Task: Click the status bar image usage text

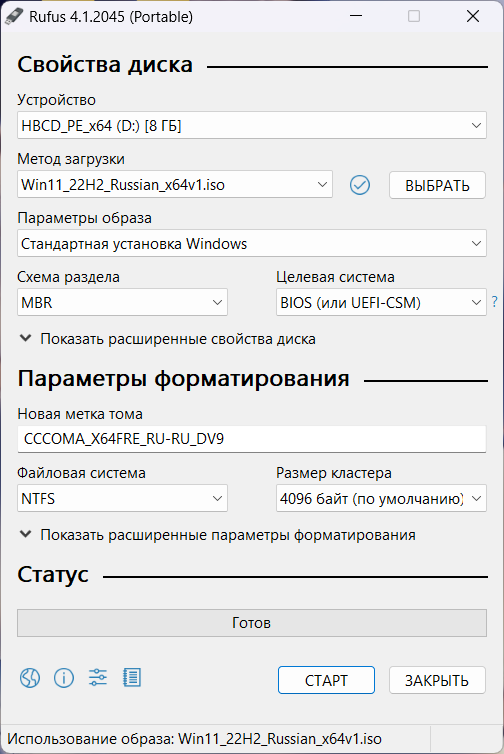Action: [194, 739]
